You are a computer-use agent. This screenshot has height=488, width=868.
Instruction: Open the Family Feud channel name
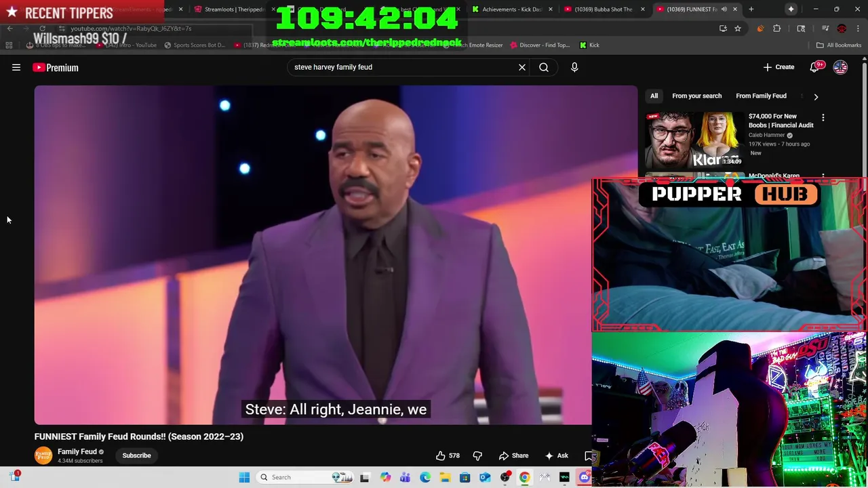point(77,451)
